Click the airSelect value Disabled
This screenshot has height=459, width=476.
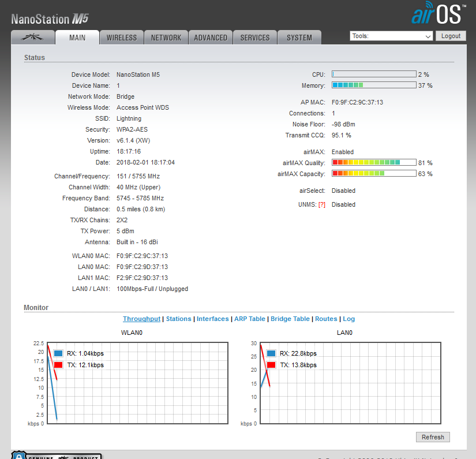(343, 191)
